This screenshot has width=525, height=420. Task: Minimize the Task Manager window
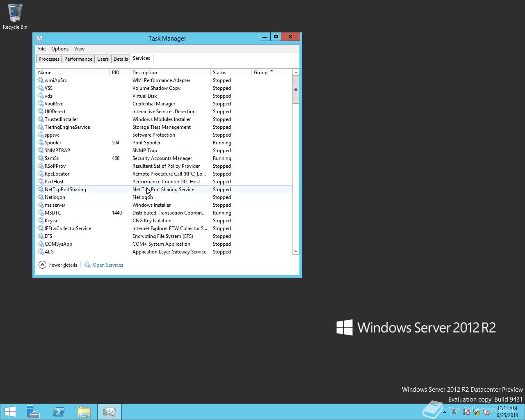265,37
